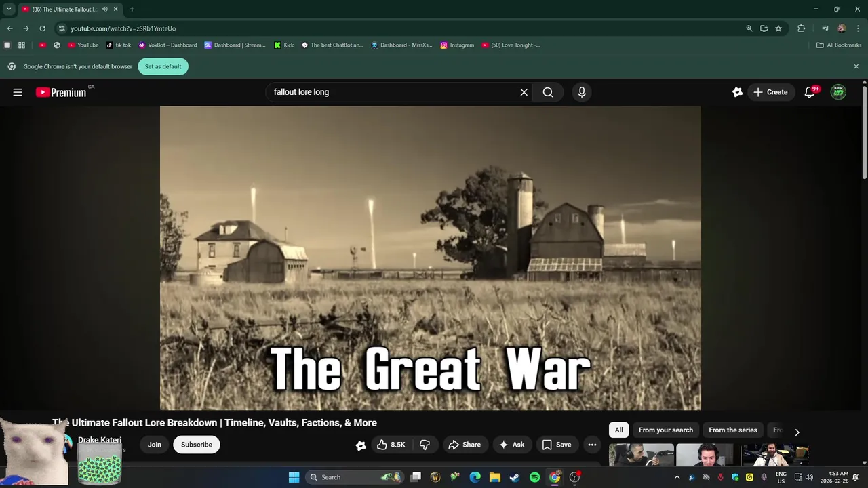The image size is (868, 488).
Task: Open File Explorer from the taskbar
Action: (x=495, y=477)
